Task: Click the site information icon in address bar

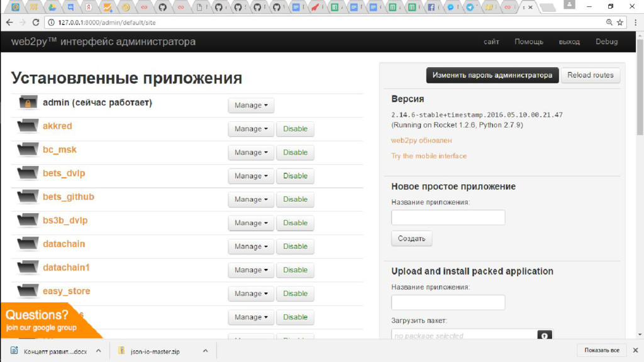Action: [x=52, y=23]
